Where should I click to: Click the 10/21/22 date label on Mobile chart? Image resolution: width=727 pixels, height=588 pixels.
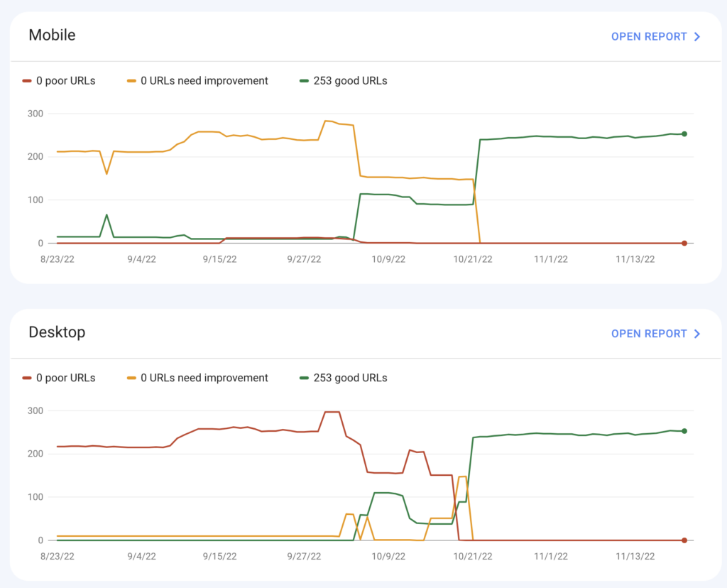click(473, 259)
